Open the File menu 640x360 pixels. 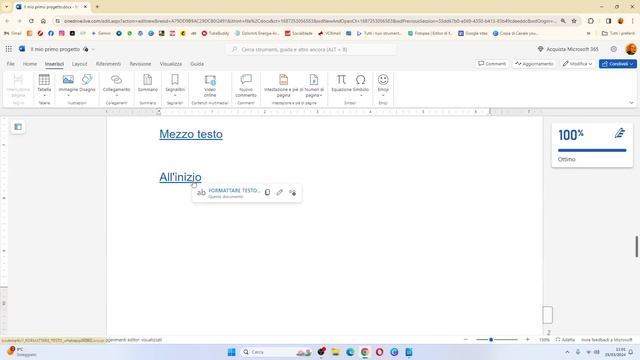(x=11, y=64)
